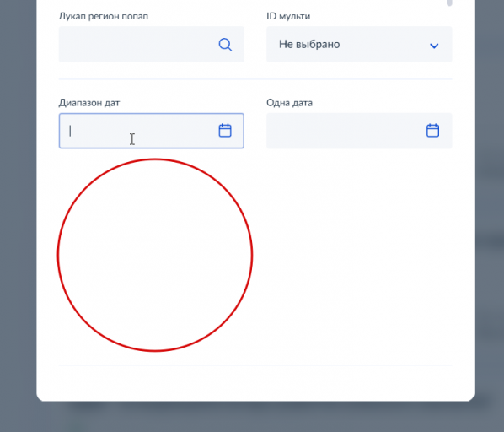Click the scrollbar thumb at modal top-right
The height and width of the screenshot is (432, 504).
click(449, 3)
